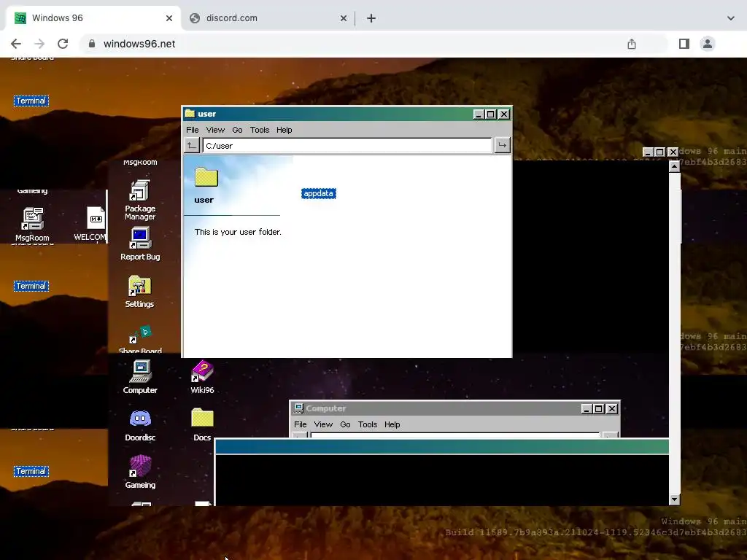747x560 pixels.
Task: Open Help menu in Computer window
Action: (392, 424)
